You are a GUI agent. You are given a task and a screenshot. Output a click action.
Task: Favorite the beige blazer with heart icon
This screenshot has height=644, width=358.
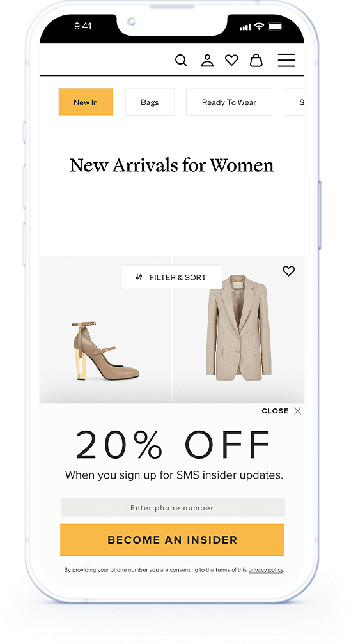288,271
